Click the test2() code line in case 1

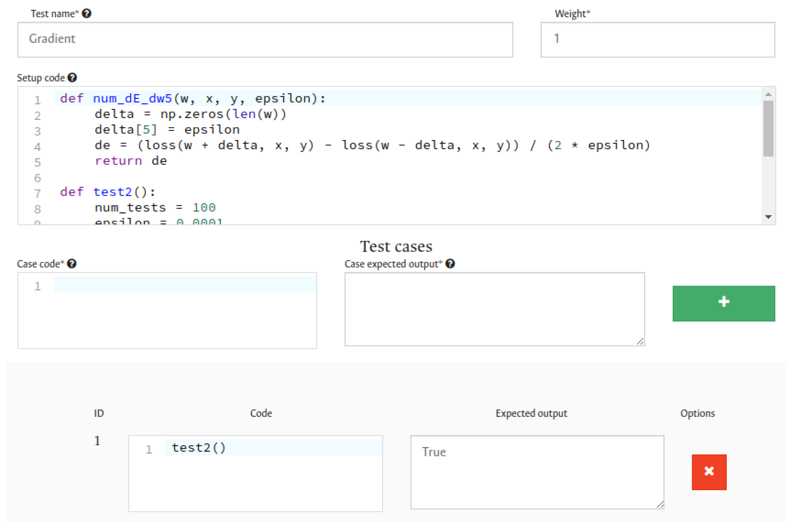tap(199, 448)
